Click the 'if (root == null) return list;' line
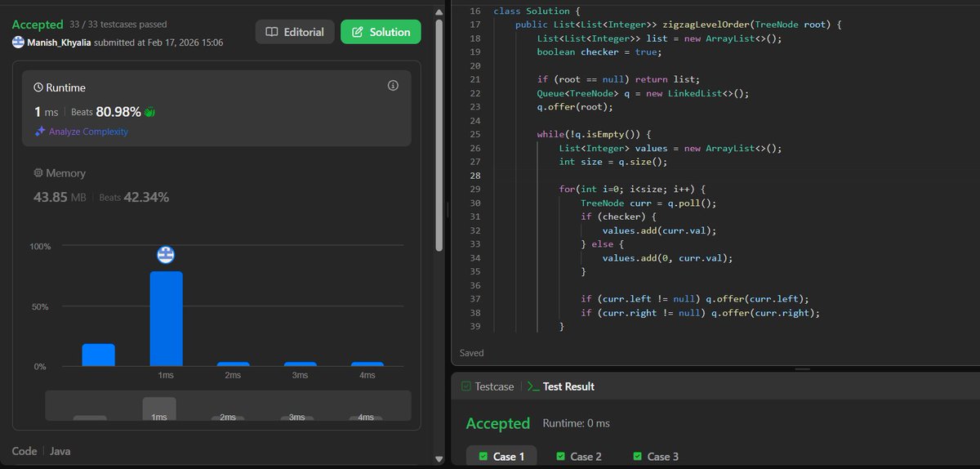This screenshot has width=980, height=469. coord(618,79)
